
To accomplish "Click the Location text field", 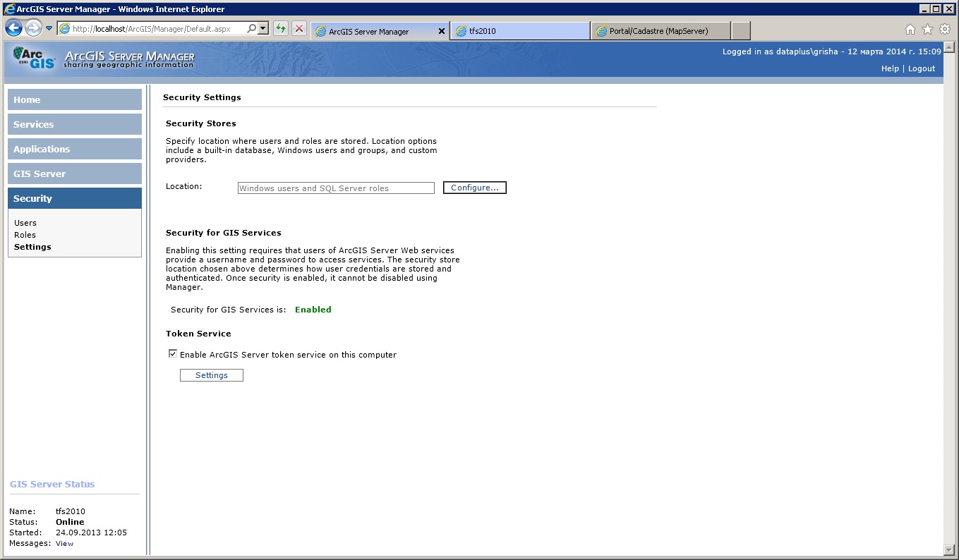I will pyautogui.click(x=336, y=188).
